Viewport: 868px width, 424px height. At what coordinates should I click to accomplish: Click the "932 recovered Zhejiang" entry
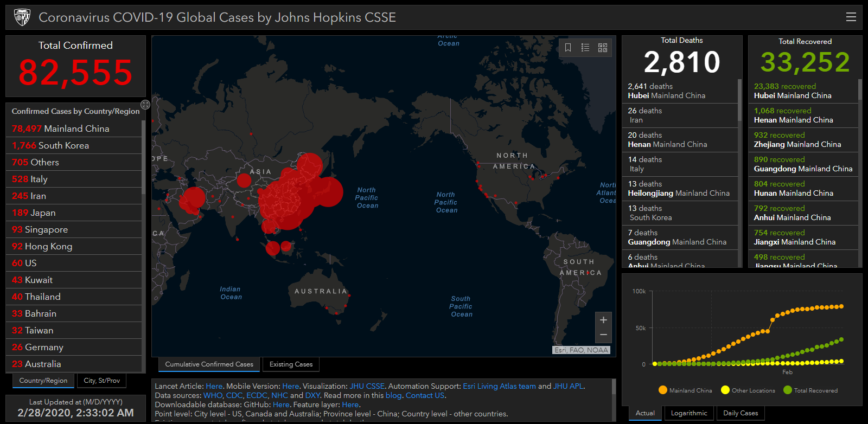803,140
